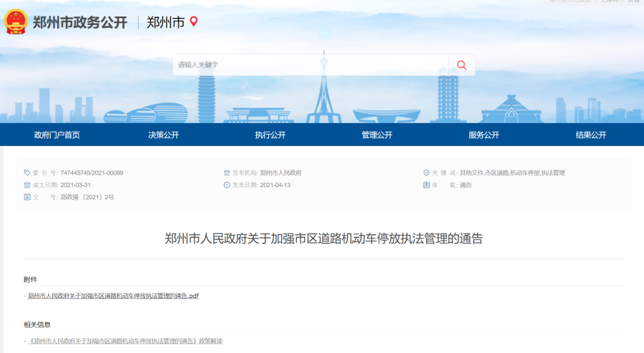Click the 郑州市政务公开 site title
644x353 pixels.
pyautogui.click(x=80, y=22)
